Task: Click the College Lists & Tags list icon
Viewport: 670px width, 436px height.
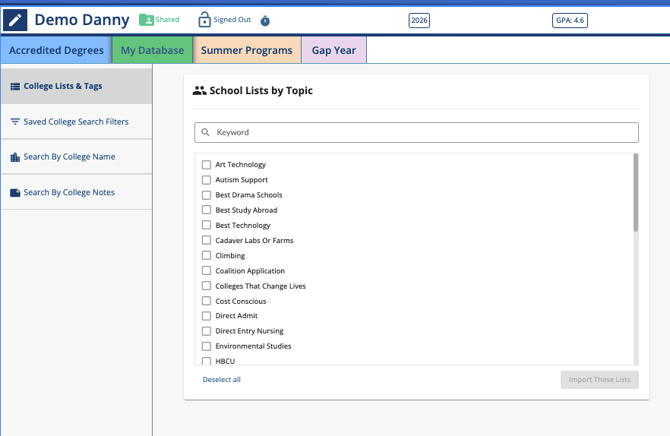Action: coord(15,87)
